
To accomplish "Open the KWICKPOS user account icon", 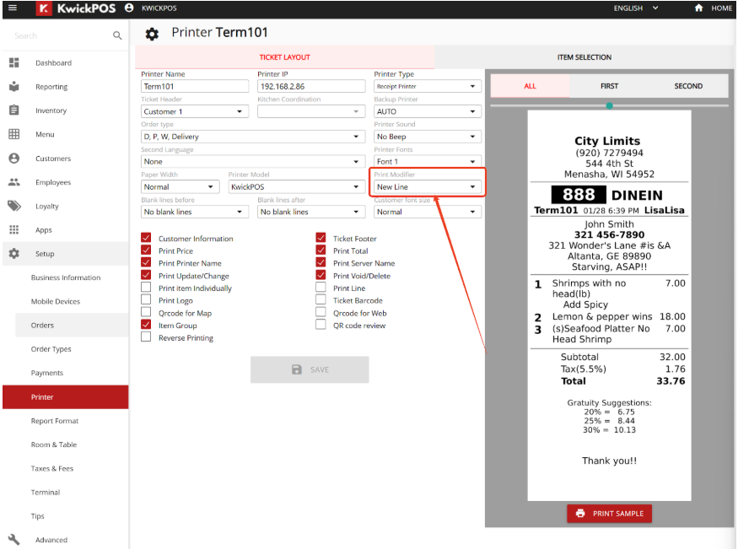I will pyautogui.click(x=129, y=8).
